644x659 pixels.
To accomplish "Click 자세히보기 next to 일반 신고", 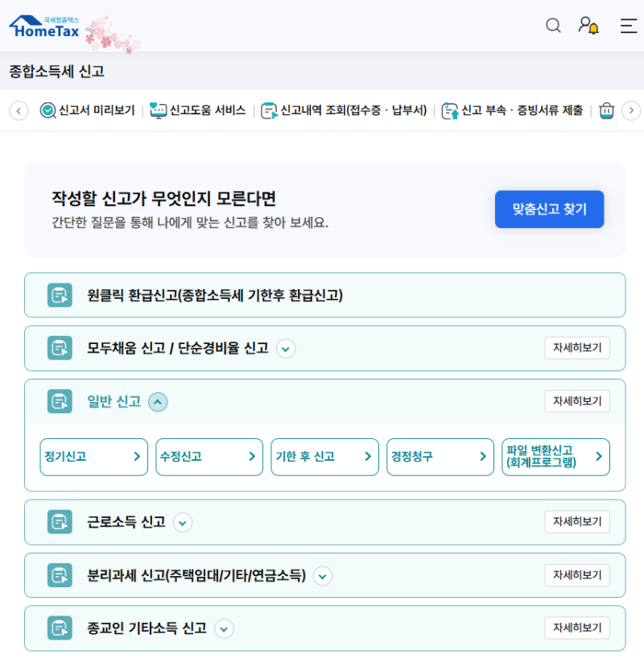I will 578,400.
